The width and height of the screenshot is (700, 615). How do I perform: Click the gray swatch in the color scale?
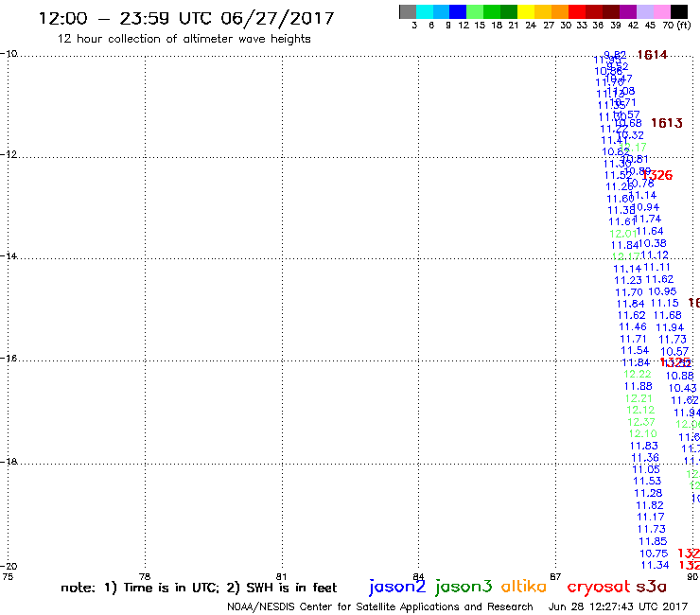(408, 11)
